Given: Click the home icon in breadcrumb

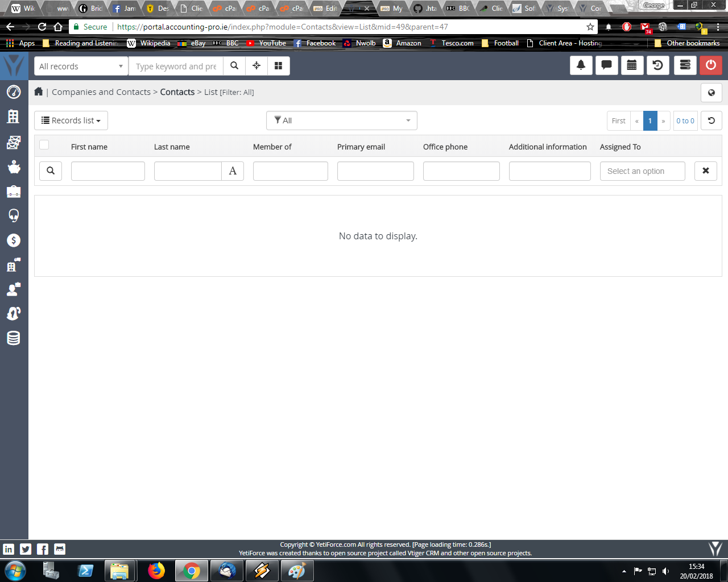Looking at the screenshot, I should 39,92.
